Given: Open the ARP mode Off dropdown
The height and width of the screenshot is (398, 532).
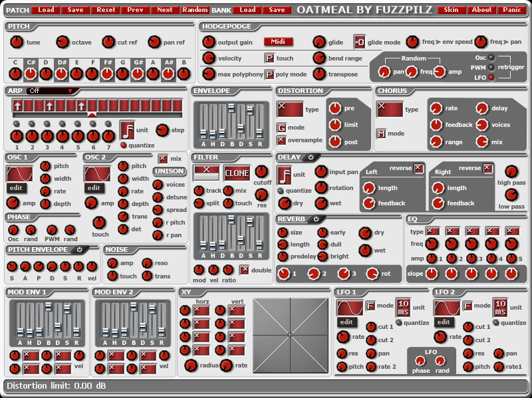Looking at the screenshot, I should (x=51, y=91).
